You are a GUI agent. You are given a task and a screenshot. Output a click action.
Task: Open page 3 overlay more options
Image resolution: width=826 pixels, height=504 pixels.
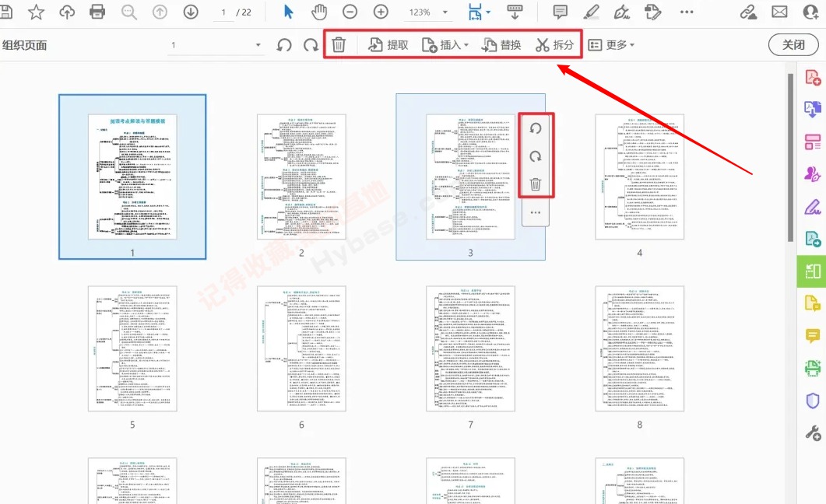(535, 212)
